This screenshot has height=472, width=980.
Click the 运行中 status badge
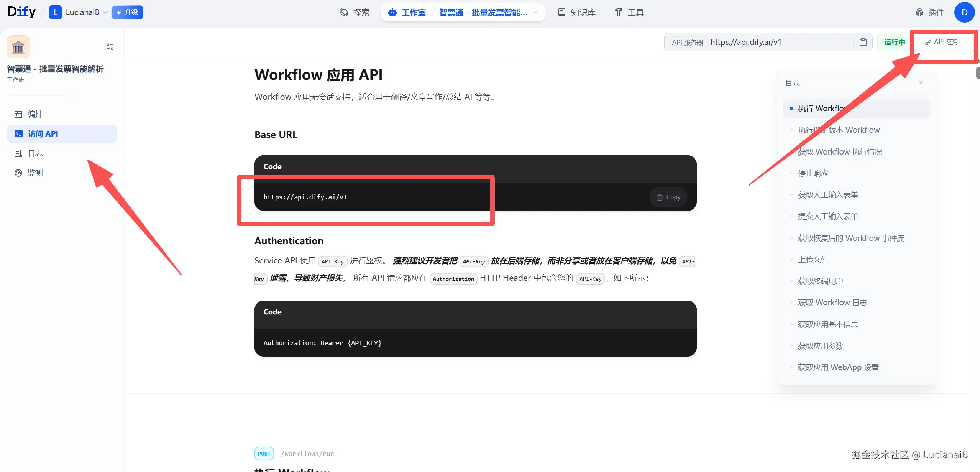pyautogui.click(x=894, y=42)
